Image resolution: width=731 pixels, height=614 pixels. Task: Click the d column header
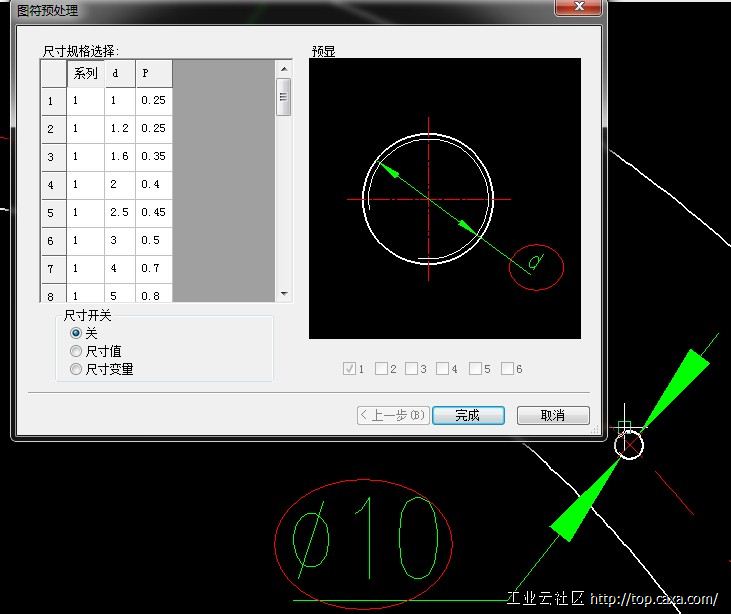tap(120, 74)
